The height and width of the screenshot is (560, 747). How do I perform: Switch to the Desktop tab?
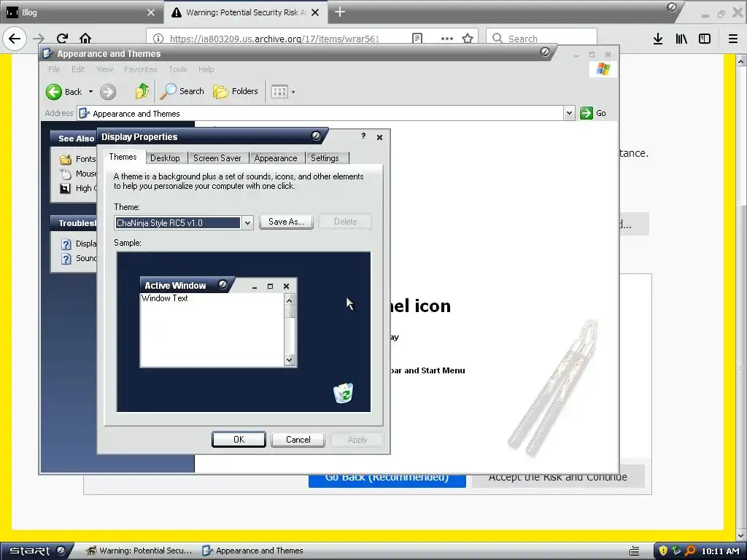(x=165, y=158)
